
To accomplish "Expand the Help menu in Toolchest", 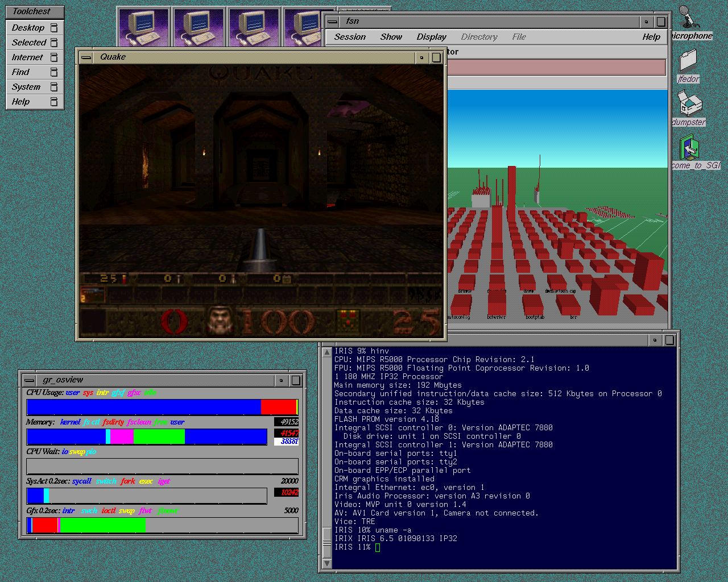I will (x=35, y=101).
